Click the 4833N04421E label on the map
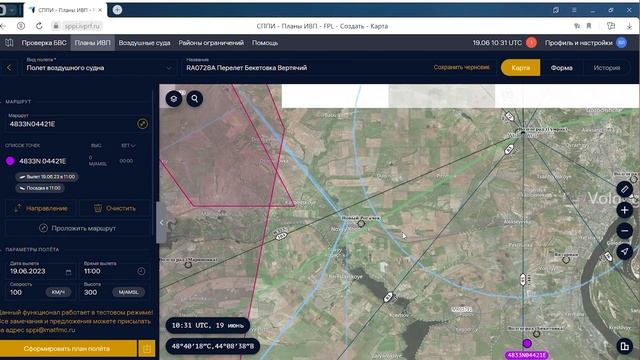640x360 pixels. [527, 355]
